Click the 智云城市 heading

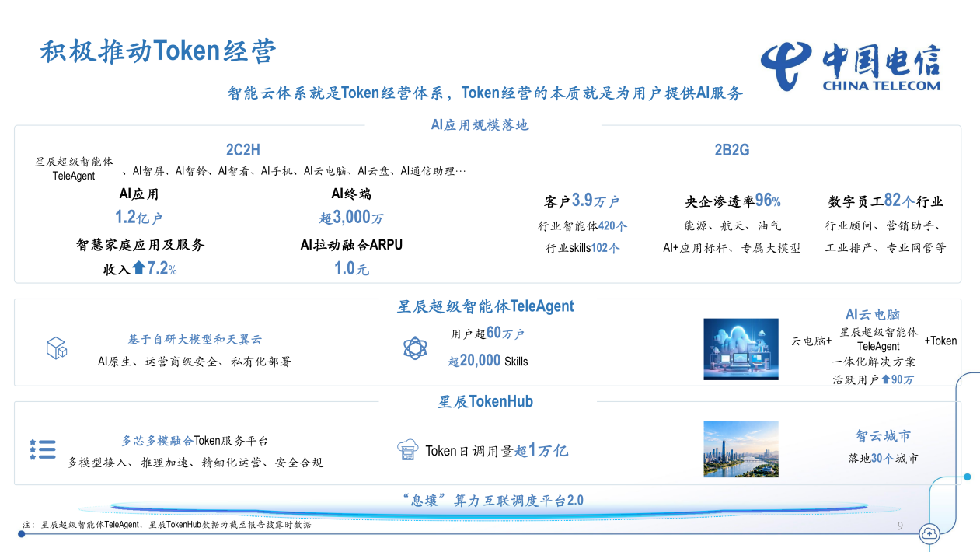[x=883, y=436]
